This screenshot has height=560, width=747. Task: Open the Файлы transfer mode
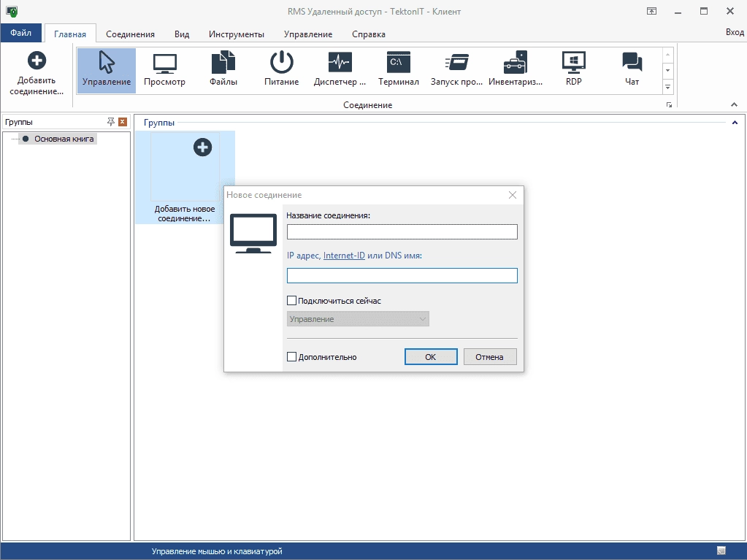[223, 71]
